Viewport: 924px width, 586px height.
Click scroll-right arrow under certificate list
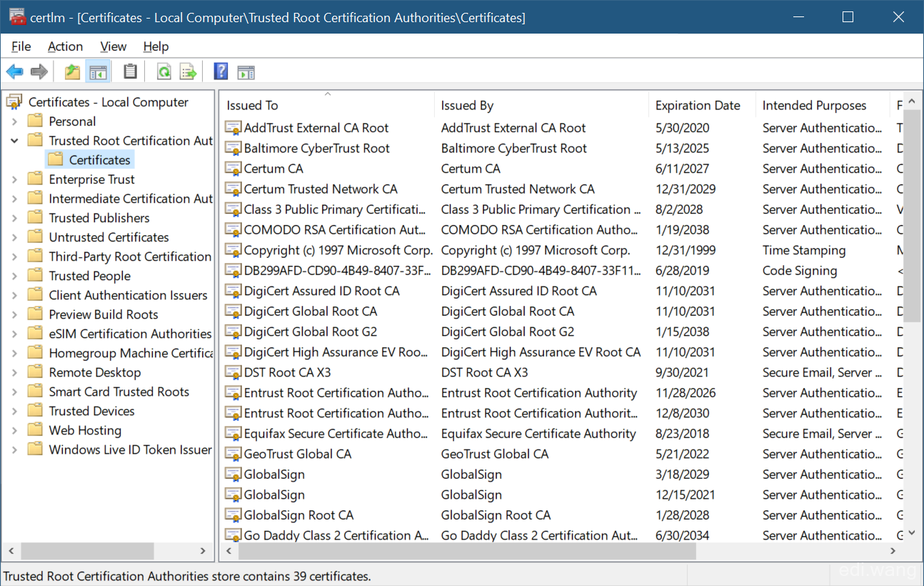(x=893, y=551)
